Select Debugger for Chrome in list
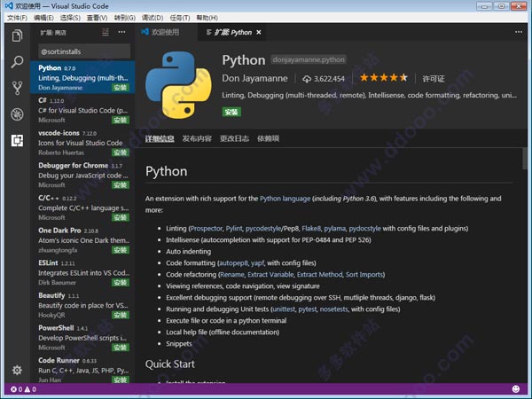The width and height of the screenshot is (532, 399). pos(82,175)
